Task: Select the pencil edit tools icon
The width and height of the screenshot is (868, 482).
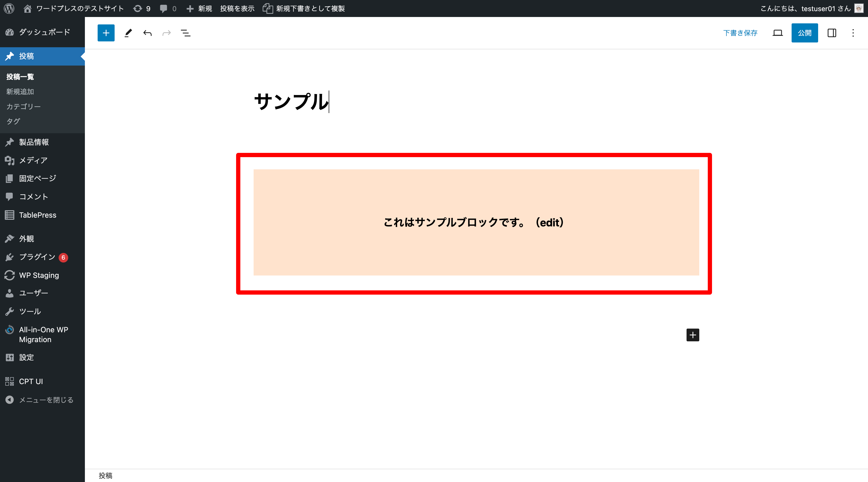Action: click(x=128, y=33)
